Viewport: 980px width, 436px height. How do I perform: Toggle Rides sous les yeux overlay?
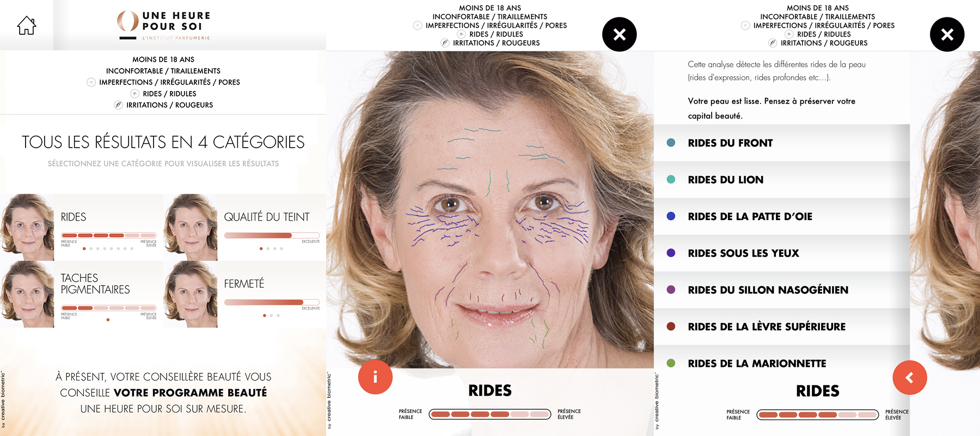782,253
